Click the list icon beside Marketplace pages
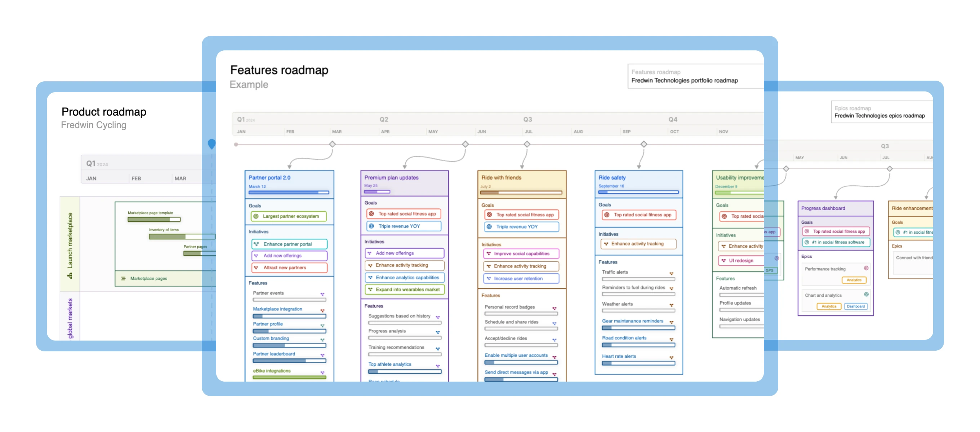This screenshot has height=432, width=980. [x=123, y=278]
